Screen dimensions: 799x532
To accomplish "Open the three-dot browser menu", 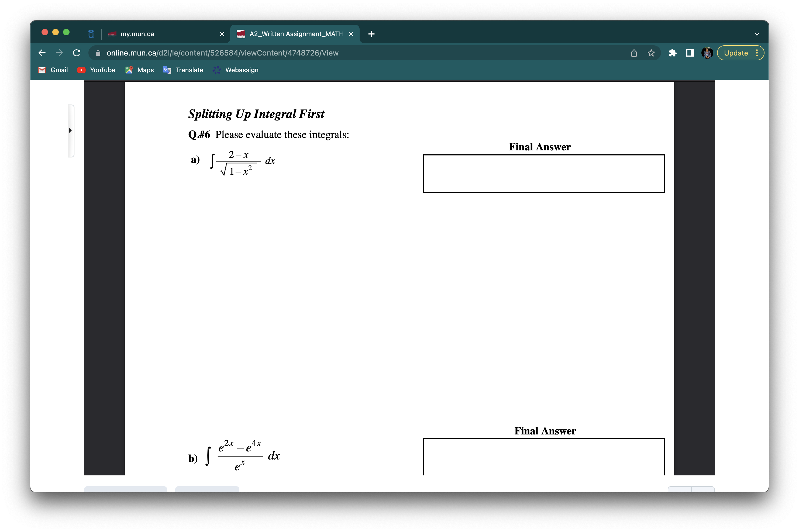I will click(757, 53).
